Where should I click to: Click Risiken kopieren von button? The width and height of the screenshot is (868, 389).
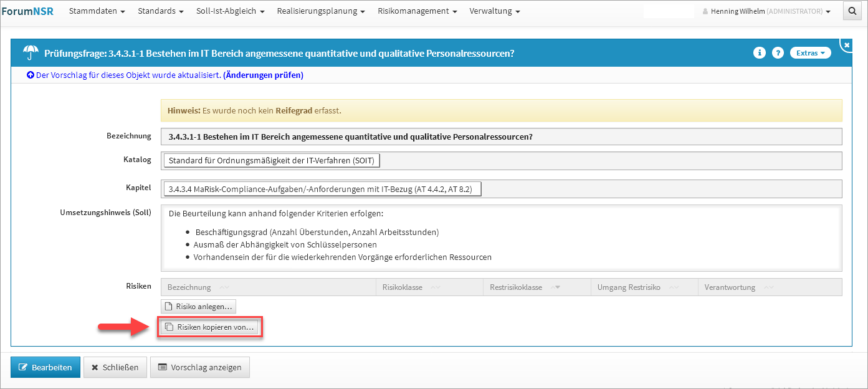coord(209,327)
